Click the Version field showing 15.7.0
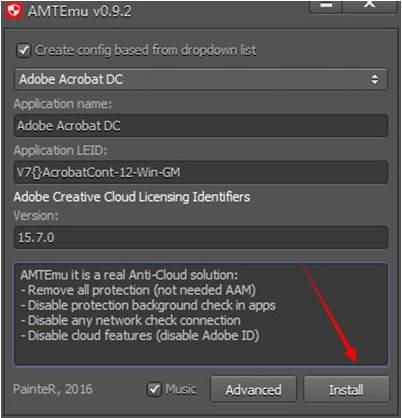Image resolution: width=402 pixels, height=418 pixels. pyautogui.click(x=201, y=237)
